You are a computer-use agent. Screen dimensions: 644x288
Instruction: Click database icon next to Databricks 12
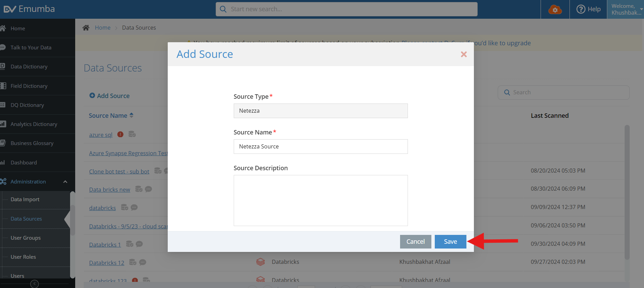click(x=133, y=262)
